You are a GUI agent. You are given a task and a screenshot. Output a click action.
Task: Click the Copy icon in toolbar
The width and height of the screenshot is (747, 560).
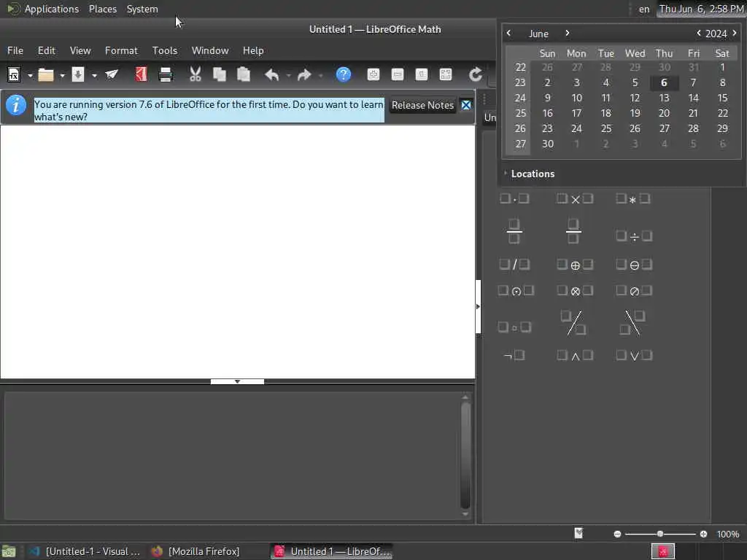tap(219, 74)
